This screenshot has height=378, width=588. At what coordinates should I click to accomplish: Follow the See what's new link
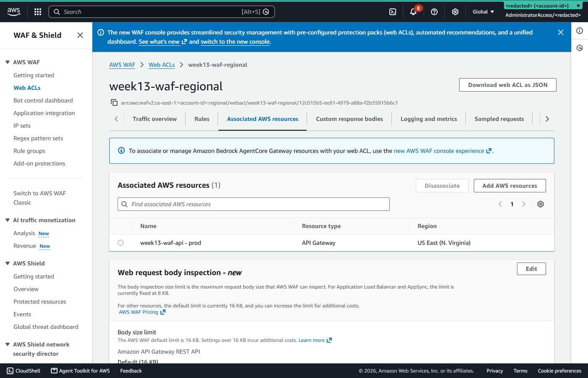coord(163,42)
